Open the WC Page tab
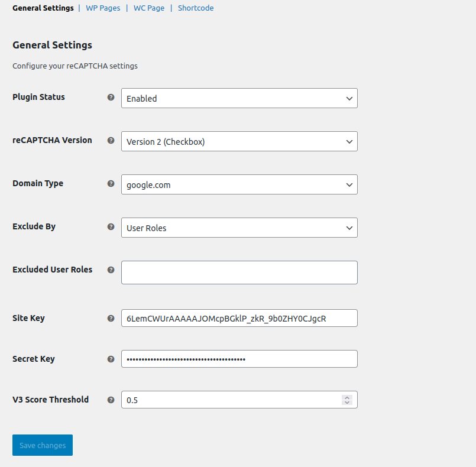Viewport: 476px width, 467px height. click(148, 8)
